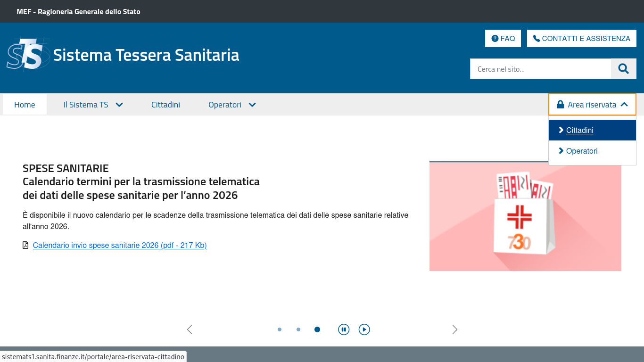
Task: Expand the Operatori navigation dropdown
Action: pos(232,105)
